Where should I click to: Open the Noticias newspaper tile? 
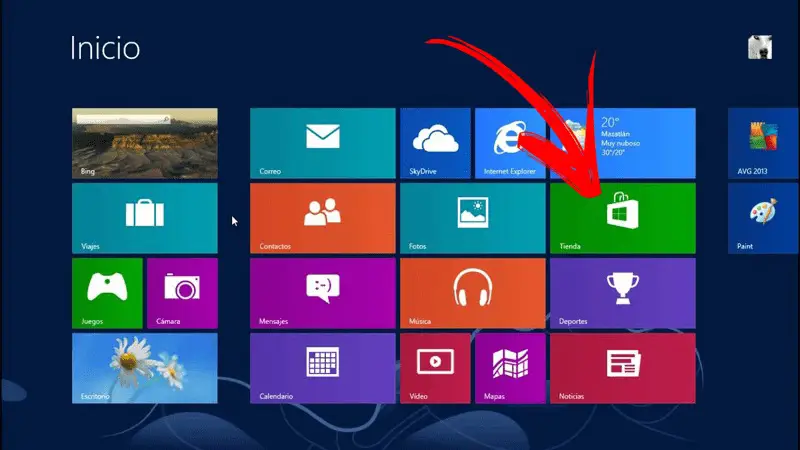(623, 368)
